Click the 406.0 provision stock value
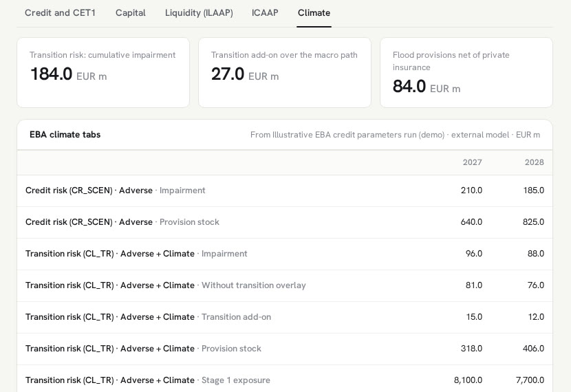Screen dimensions: 571x392 pos(533,349)
